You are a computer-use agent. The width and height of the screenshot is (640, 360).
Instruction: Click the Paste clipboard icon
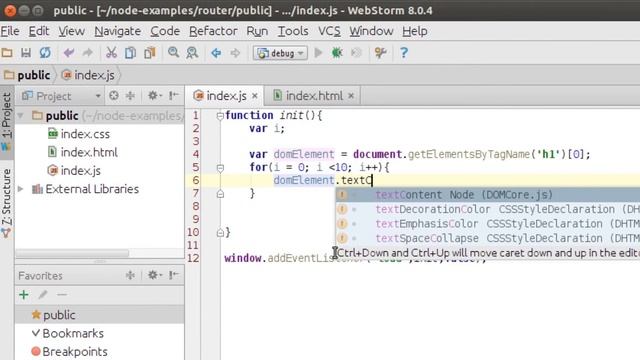[149, 53]
